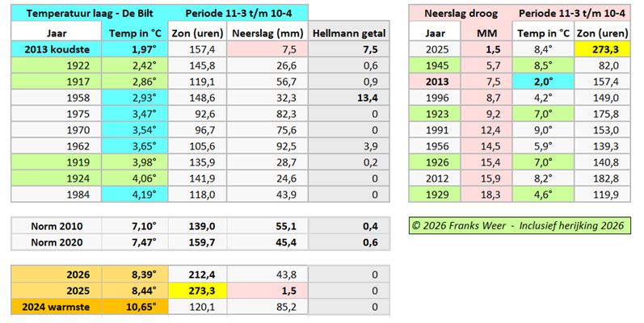Select the '2013 koudste' row label
The width and height of the screenshot is (644, 323).
[x=57, y=49]
